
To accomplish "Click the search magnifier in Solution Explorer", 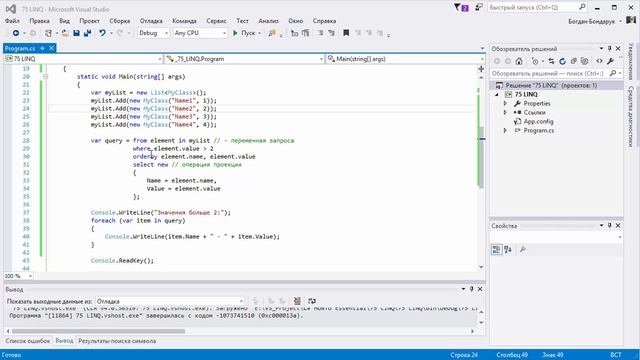I will pos(613,73).
